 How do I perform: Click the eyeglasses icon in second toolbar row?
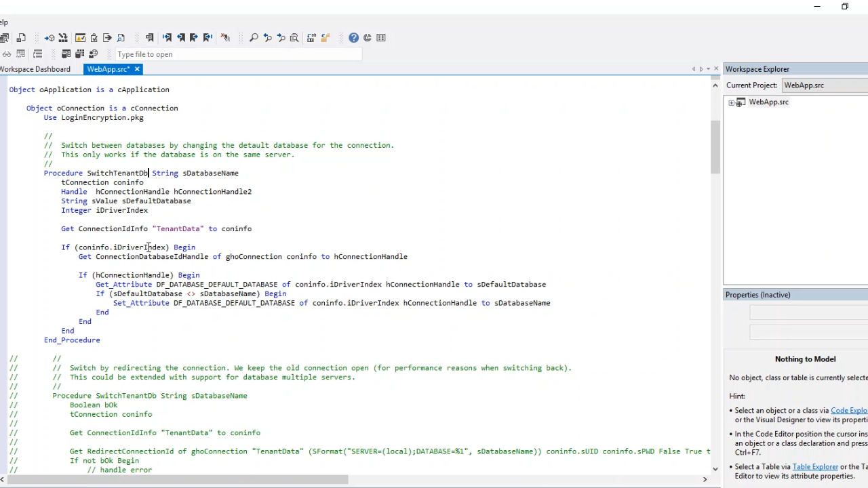[x=6, y=54]
